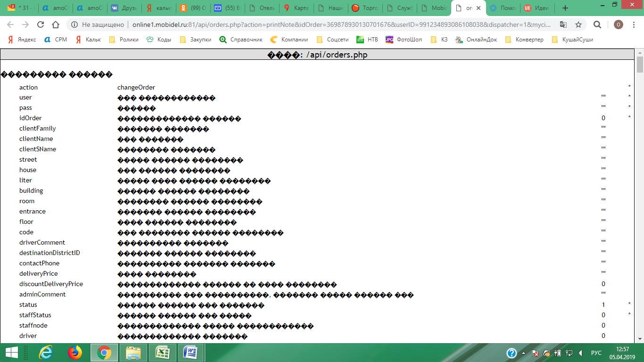Bookmark this page with the star icon
The image size is (644, 362).
click(x=578, y=25)
